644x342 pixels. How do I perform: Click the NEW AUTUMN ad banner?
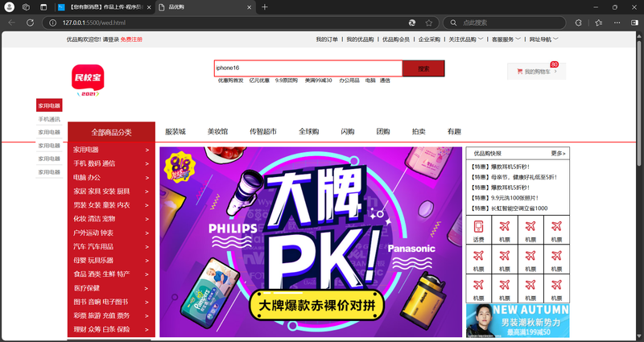click(x=518, y=320)
